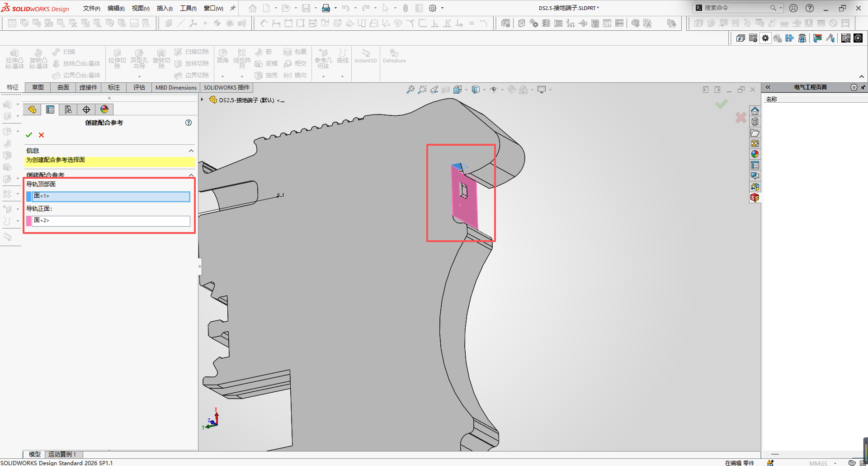The height and width of the screenshot is (466, 868).
Task: Confirm with the green checkmark OK button
Action: pyautogui.click(x=29, y=135)
